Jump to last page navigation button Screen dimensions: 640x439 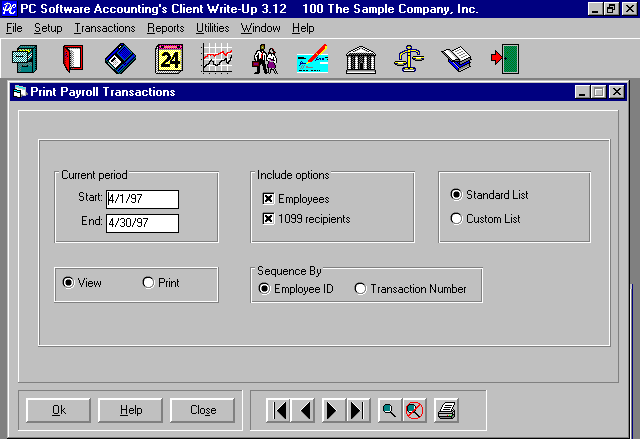coord(358,410)
